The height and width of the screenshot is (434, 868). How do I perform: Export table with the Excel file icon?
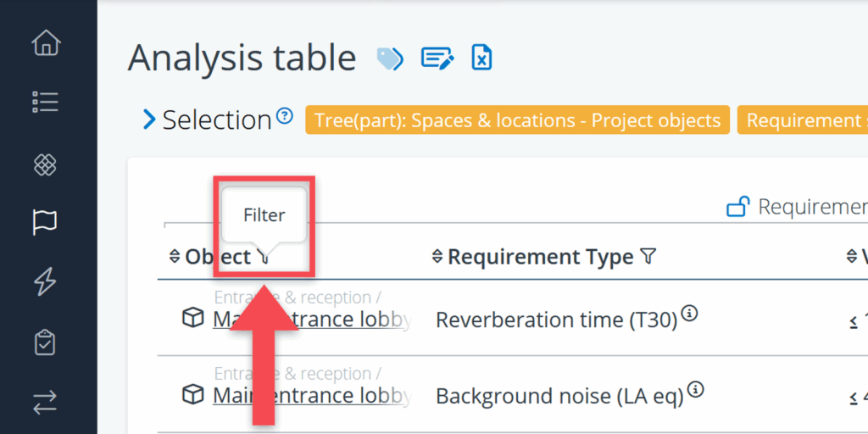tap(481, 58)
